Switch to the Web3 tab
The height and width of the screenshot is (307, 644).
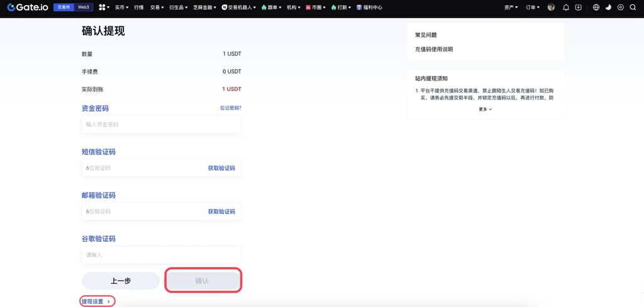point(84,8)
